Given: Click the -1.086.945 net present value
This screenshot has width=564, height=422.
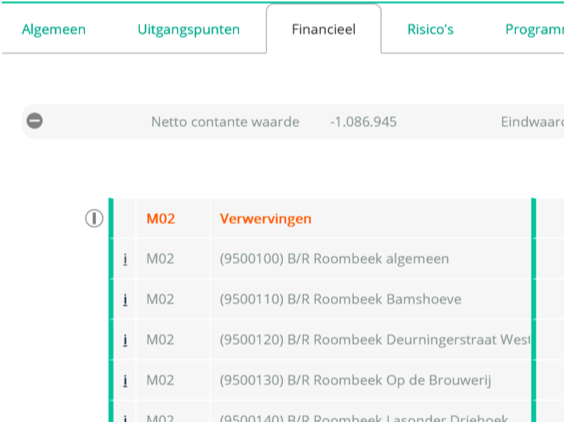Looking at the screenshot, I should point(363,122).
